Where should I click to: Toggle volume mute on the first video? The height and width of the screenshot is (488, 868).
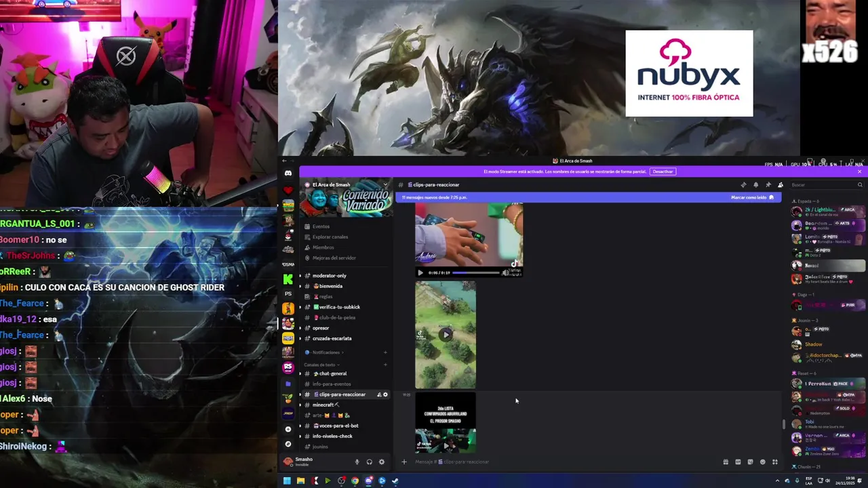pyautogui.click(x=505, y=272)
